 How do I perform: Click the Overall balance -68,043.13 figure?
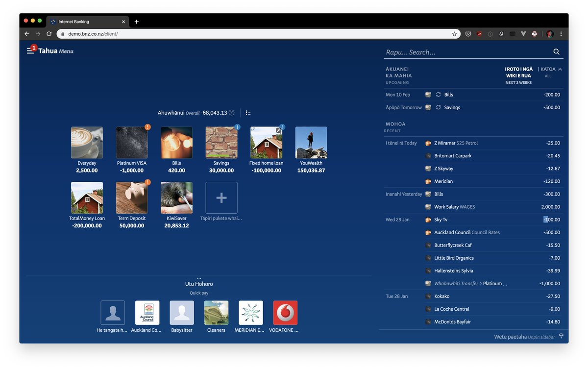pyautogui.click(x=214, y=113)
